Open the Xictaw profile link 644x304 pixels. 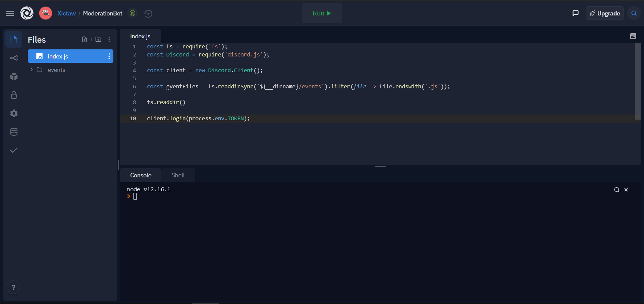pos(66,13)
